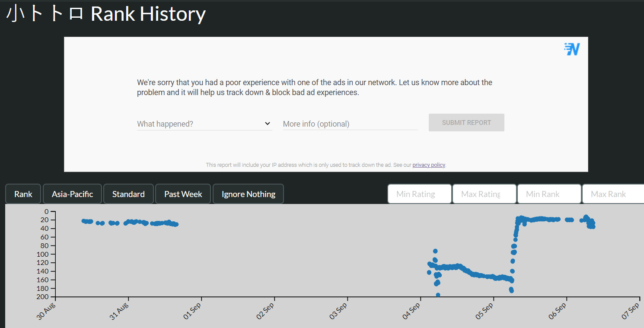
Task: Click the data point near rank 195 on 04 Sep
Action: tap(438, 295)
